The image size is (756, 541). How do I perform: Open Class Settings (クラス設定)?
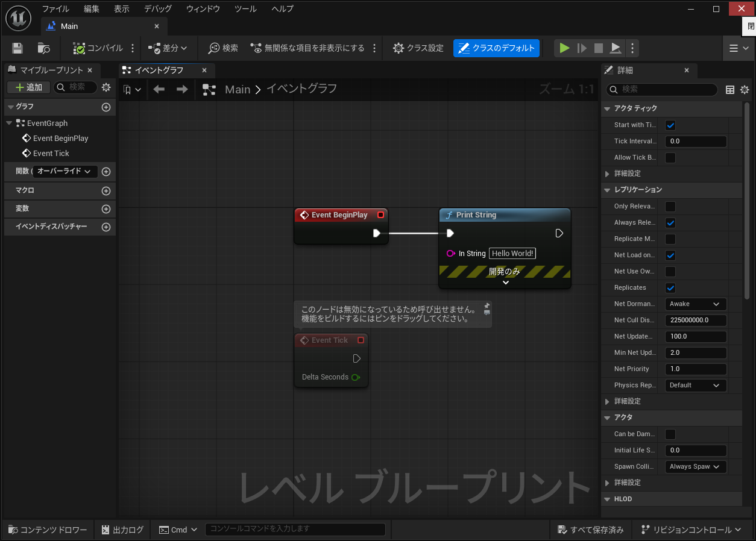pyautogui.click(x=418, y=48)
